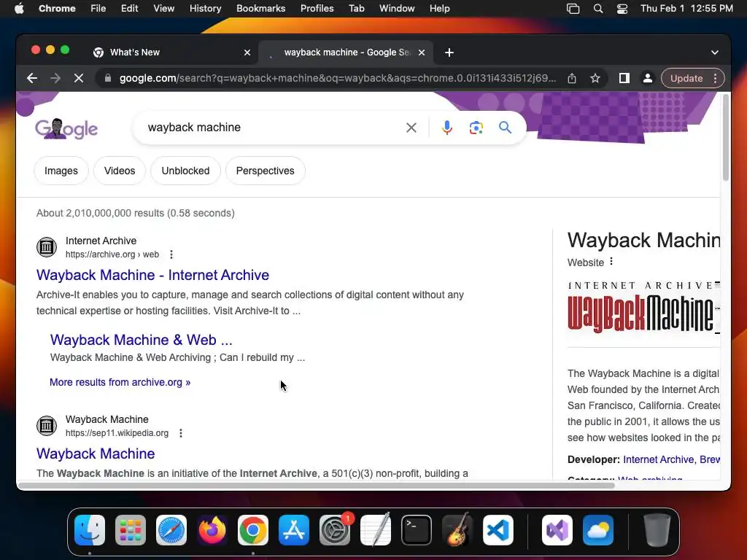
Task: Open Control Center in the menu bar
Action: (x=622, y=9)
